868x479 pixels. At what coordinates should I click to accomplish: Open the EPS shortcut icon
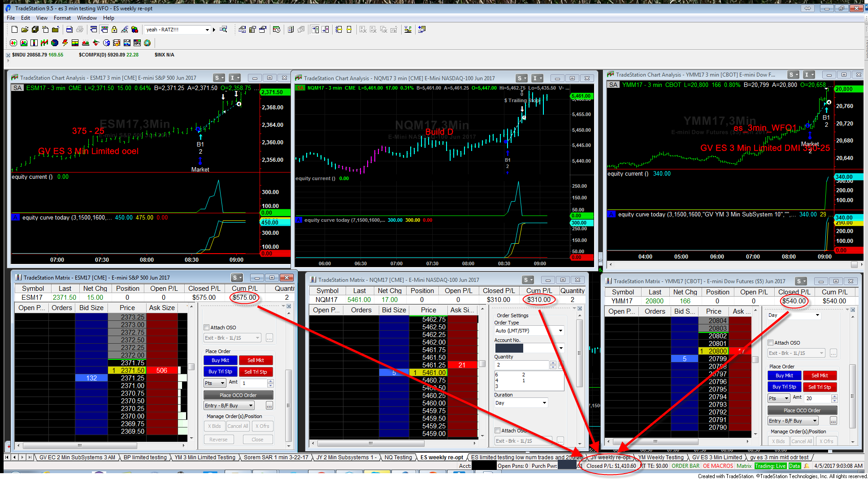pos(137,43)
